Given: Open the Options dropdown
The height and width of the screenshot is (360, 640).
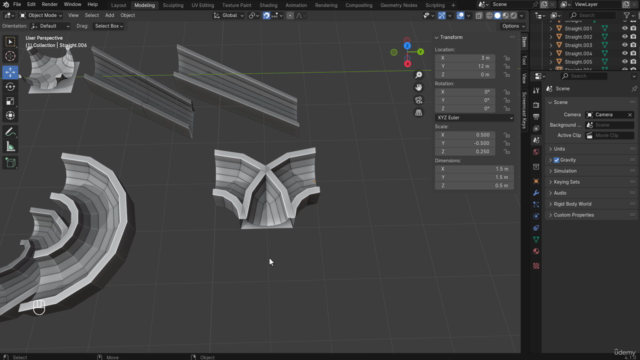Looking at the screenshot, I should point(513,26).
